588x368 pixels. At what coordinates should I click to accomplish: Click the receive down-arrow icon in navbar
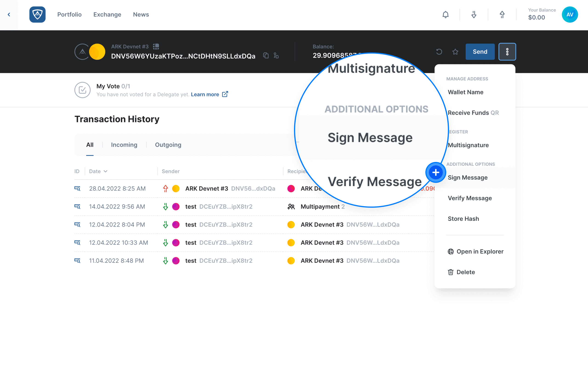tap(474, 14)
